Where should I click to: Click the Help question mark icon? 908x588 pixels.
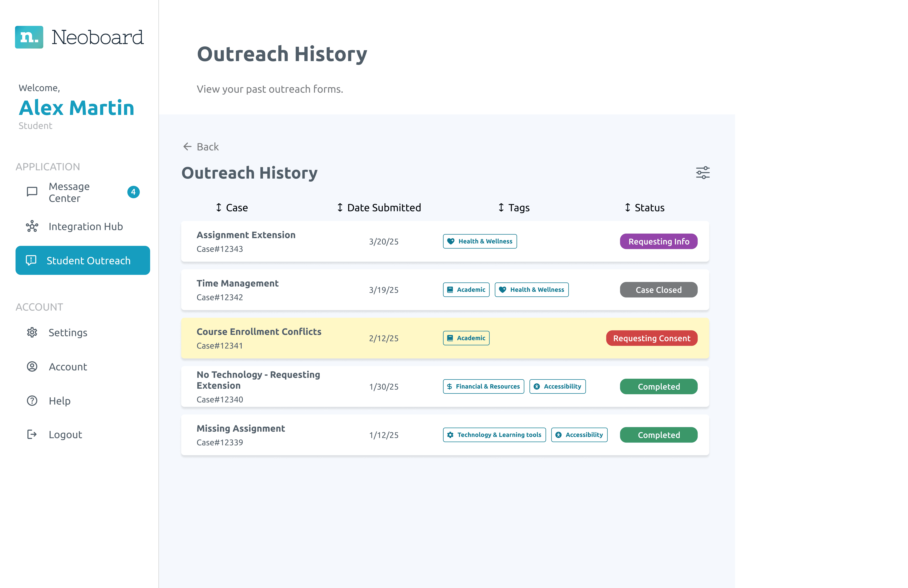(x=32, y=401)
